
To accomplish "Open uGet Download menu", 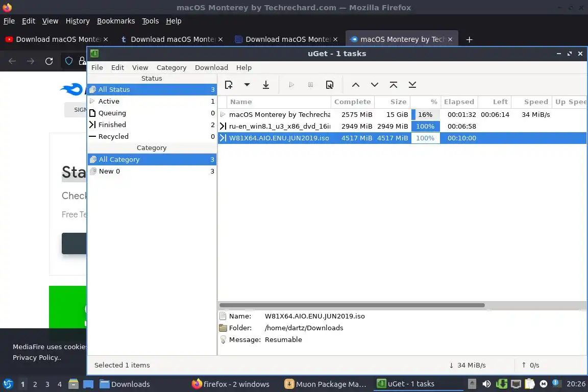I will [211, 67].
